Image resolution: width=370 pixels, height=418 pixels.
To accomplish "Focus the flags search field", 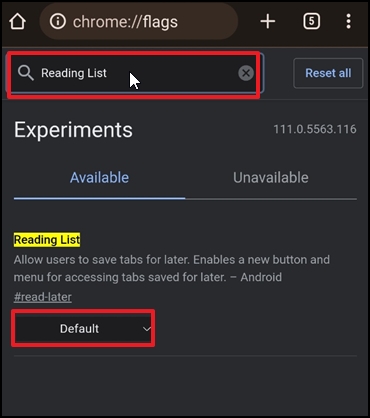I will tap(135, 73).
